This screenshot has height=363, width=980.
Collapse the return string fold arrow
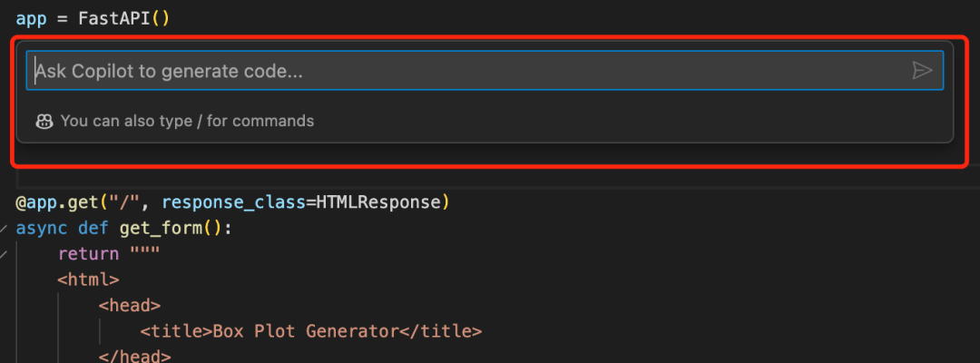(x=4, y=254)
